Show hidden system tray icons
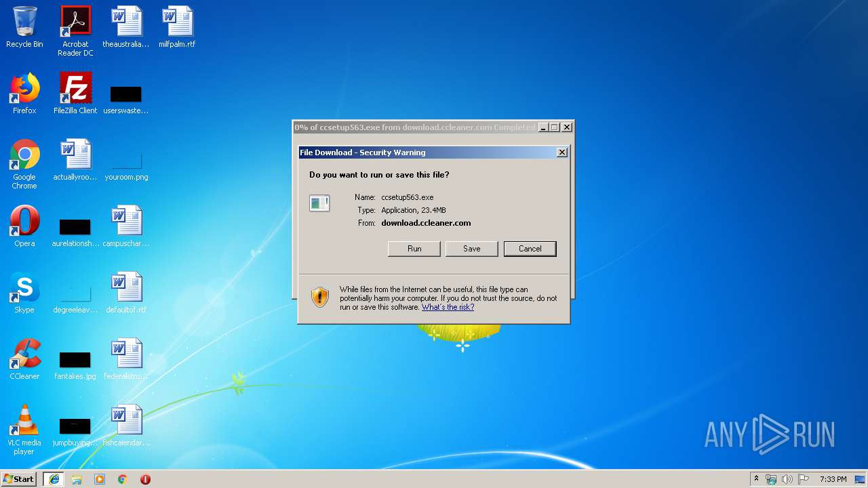The height and width of the screenshot is (488, 868). tap(756, 479)
